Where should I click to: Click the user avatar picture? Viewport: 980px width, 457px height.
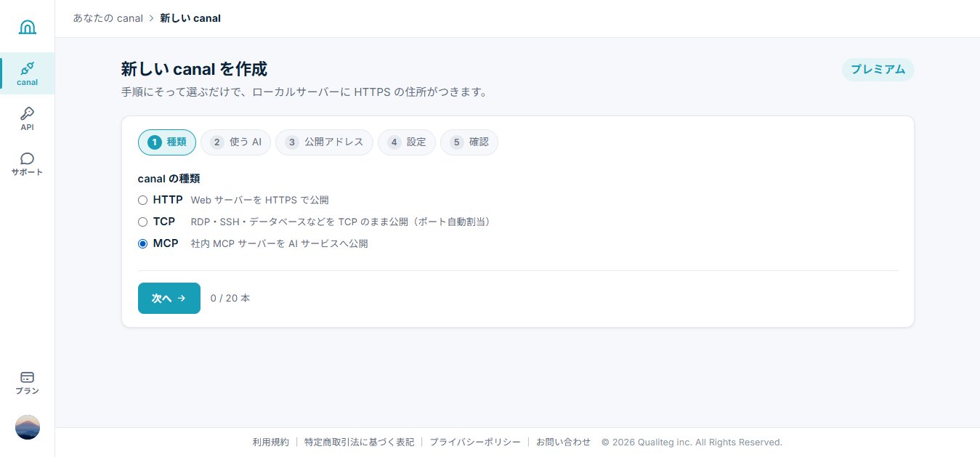[x=28, y=427]
